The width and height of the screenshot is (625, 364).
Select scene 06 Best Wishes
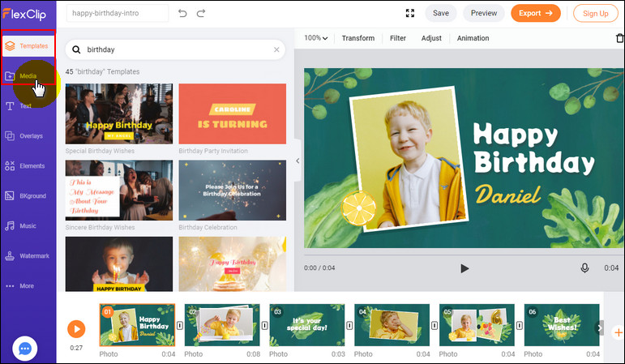tap(562, 325)
